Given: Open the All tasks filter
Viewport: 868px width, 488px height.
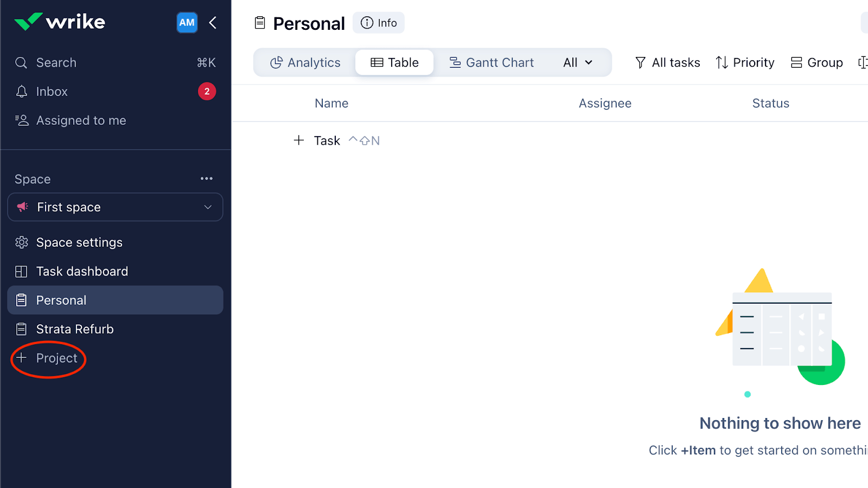Looking at the screenshot, I should tap(667, 62).
